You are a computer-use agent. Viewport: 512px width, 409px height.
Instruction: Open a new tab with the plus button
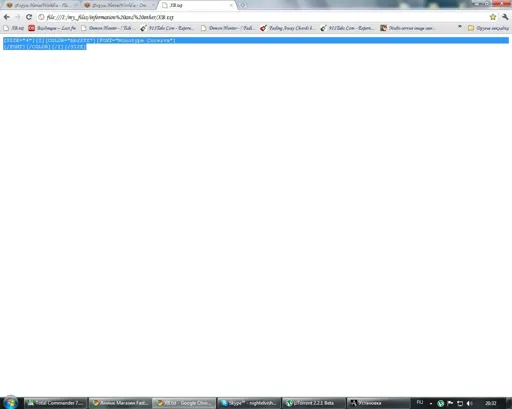point(243,5)
